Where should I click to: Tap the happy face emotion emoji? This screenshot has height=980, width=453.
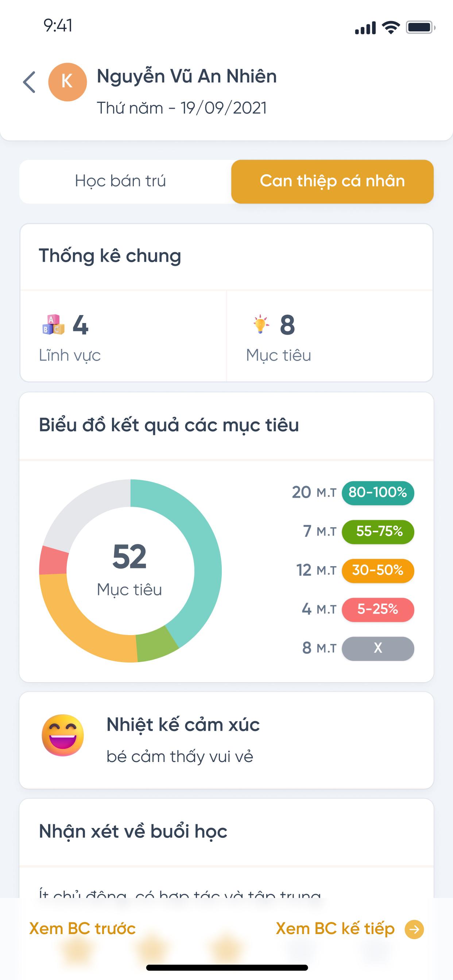point(63,735)
